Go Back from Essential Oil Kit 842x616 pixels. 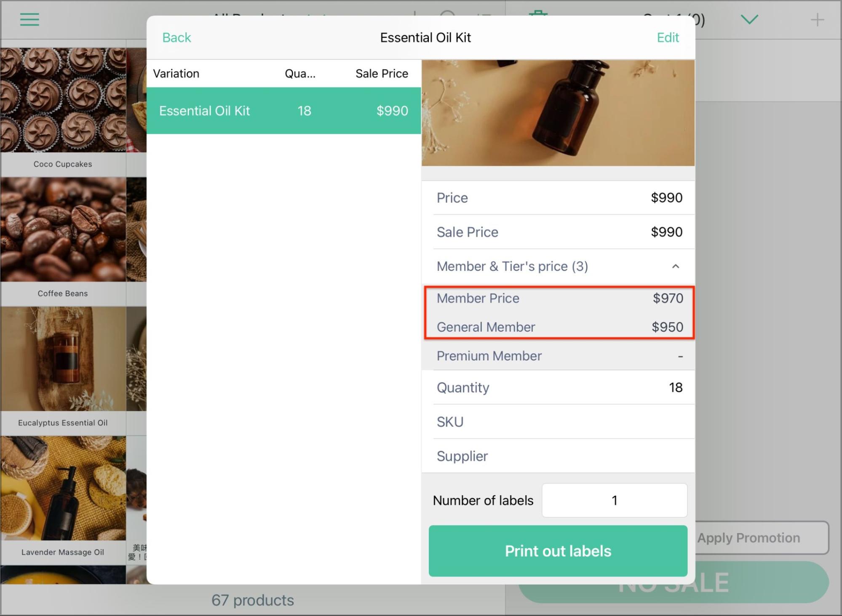pyautogui.click(x=176, y=37)
